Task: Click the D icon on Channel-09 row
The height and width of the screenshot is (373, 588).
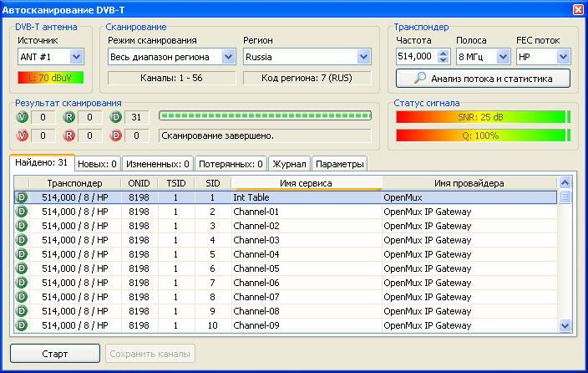Action: click(22, 325)
